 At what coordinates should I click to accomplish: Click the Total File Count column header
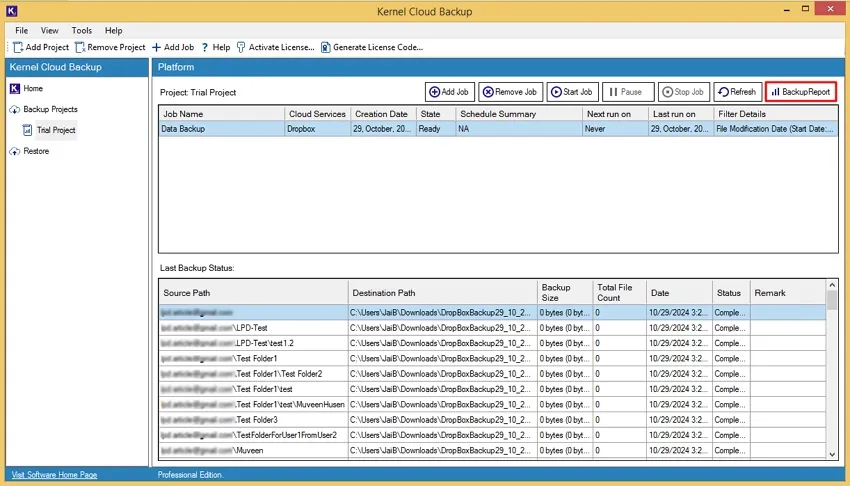coord(620,293)
